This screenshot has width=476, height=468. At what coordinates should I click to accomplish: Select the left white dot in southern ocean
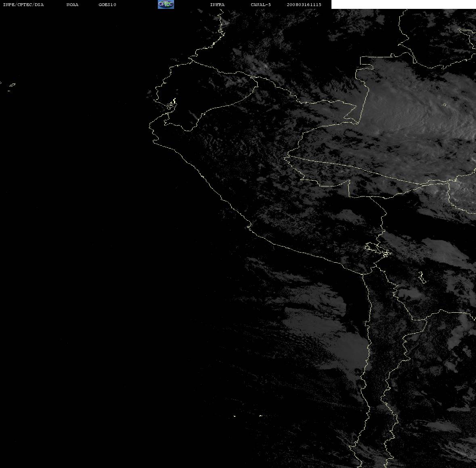coord(235,416)
